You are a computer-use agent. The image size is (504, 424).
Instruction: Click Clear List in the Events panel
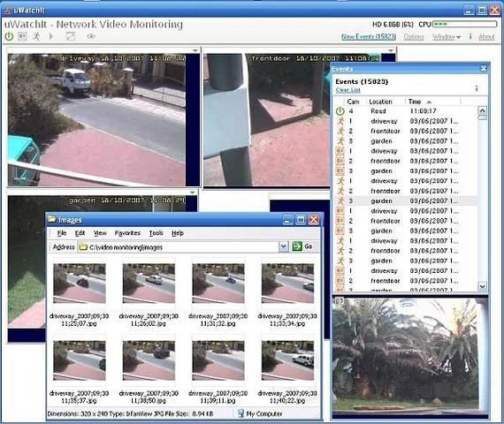tap(348, 90)
